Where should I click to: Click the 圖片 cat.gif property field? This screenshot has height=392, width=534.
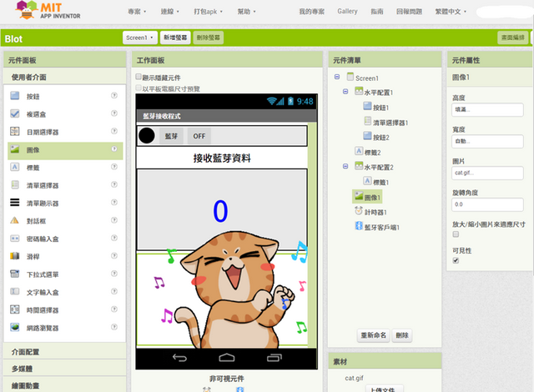487,173
